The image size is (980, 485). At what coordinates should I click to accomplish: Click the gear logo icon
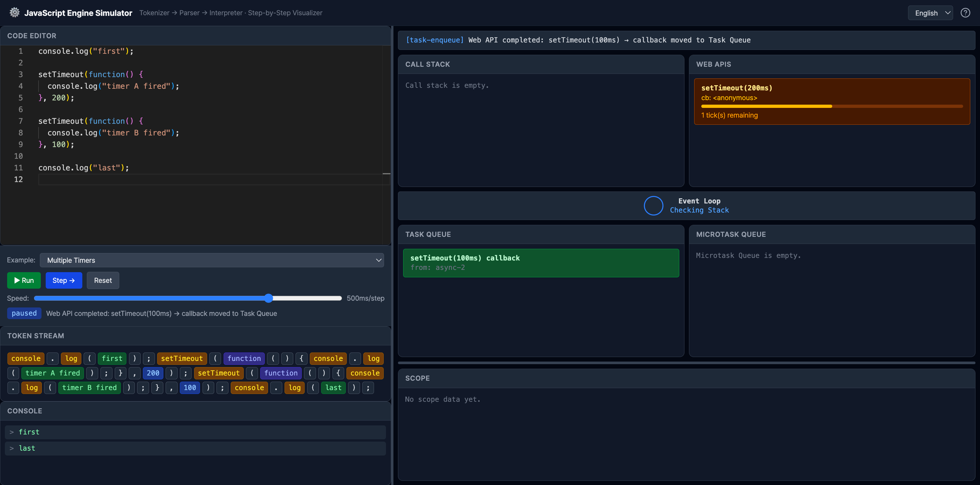click(x=15, y=13)
